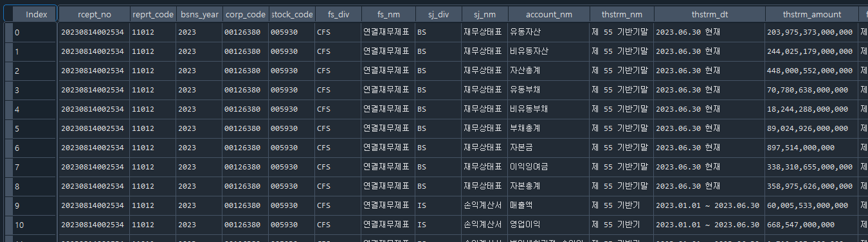Select the Index column header
Screen dimensions: 868x242
(36, 14)
